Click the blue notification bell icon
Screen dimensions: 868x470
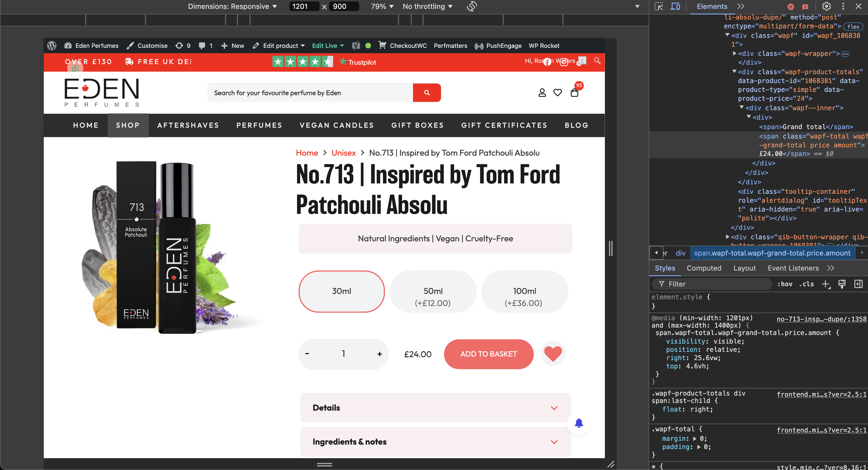point(579,423)
